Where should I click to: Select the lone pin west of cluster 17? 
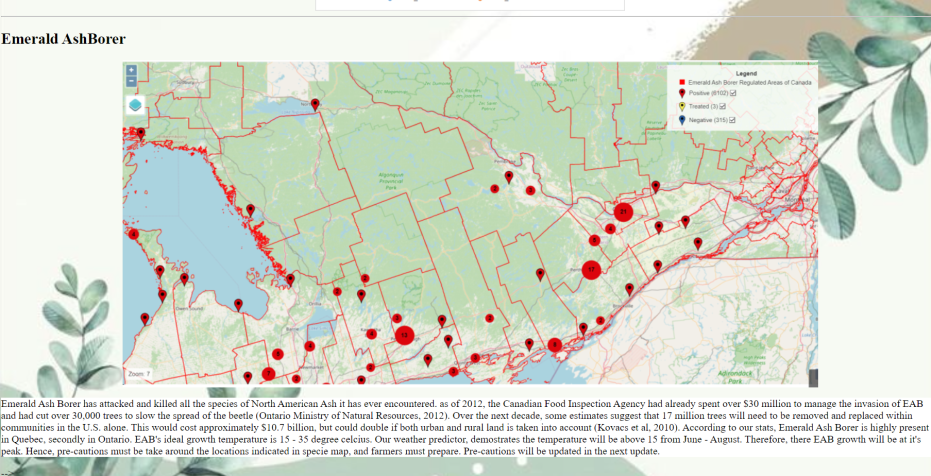point(540,274)
